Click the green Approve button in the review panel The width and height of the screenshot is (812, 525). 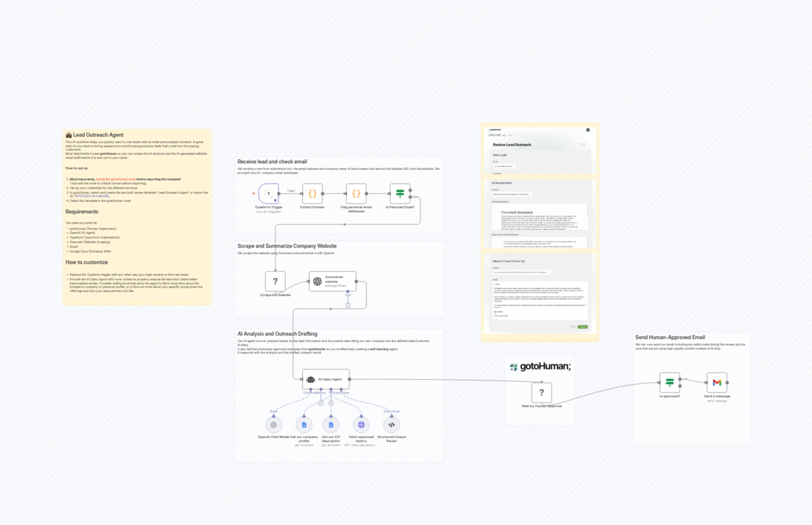click(583, 327)
